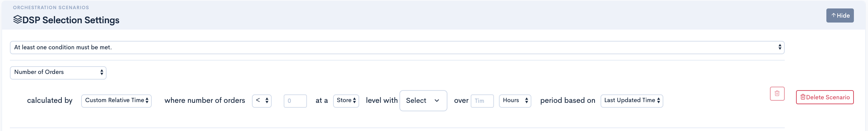Click the trash icon inside Delete Scenario
Screen dimensions: 868x131
803,97
